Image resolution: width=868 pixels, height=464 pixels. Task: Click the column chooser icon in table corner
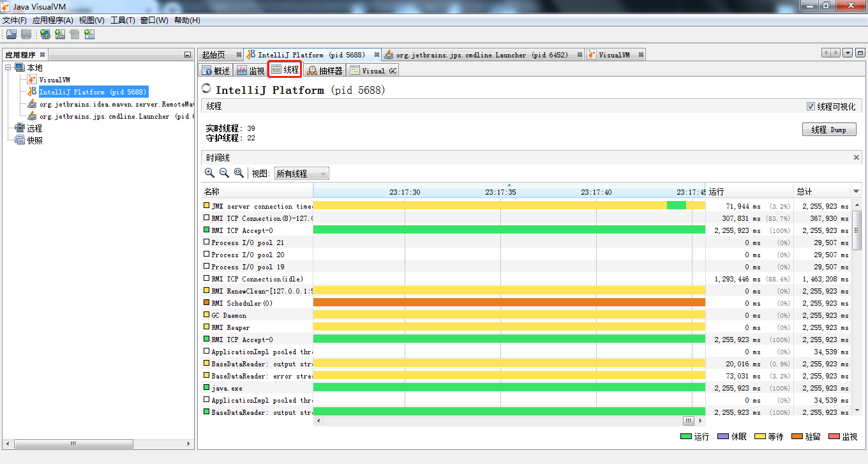click(857, 191)
